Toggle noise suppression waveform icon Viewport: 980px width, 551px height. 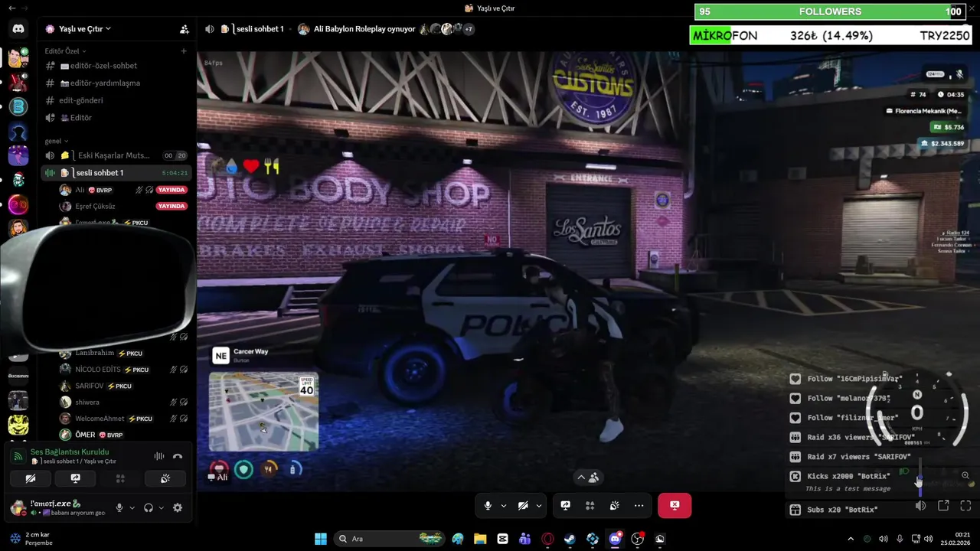159,456
